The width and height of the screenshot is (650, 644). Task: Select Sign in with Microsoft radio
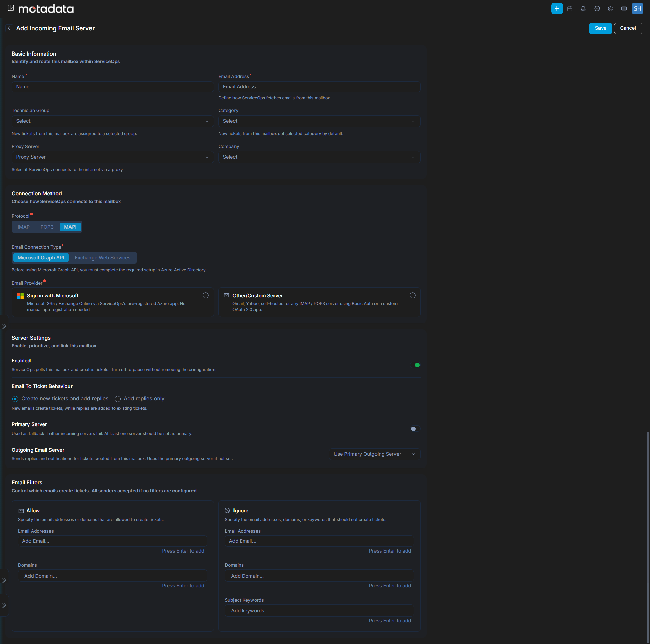tap(206, 295)
